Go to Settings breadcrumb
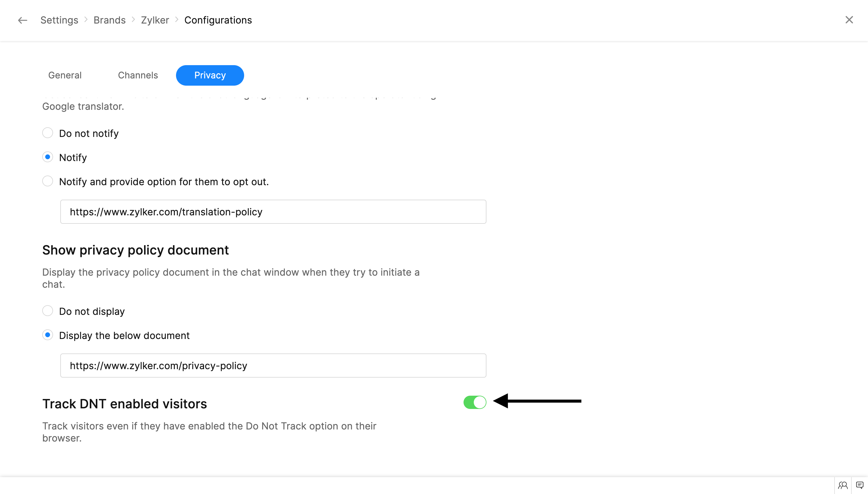 [x=59, y=21]
